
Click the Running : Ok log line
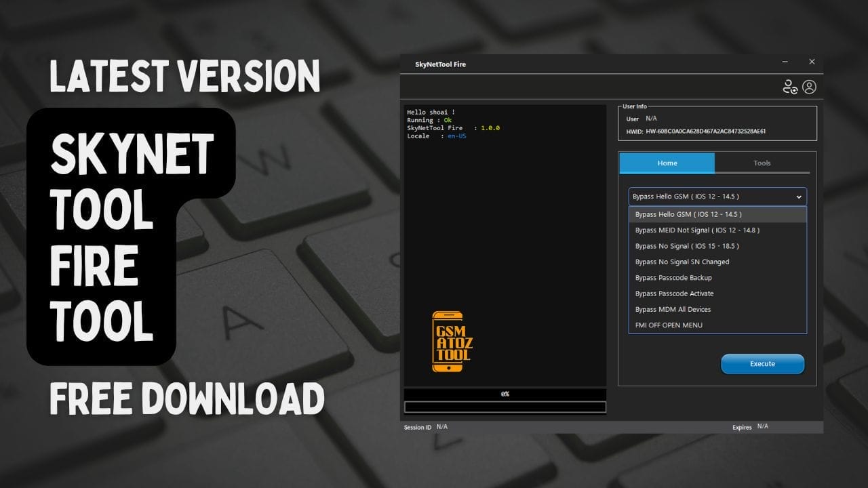point(429,120)
